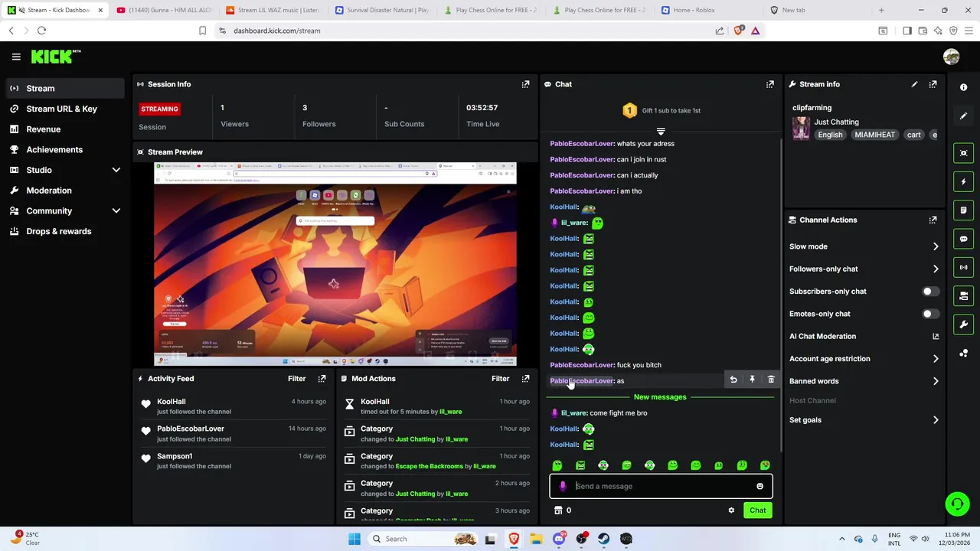Edit stream info with the pencil icon
This screenshot has height=551, width=980.
point(914,84)
